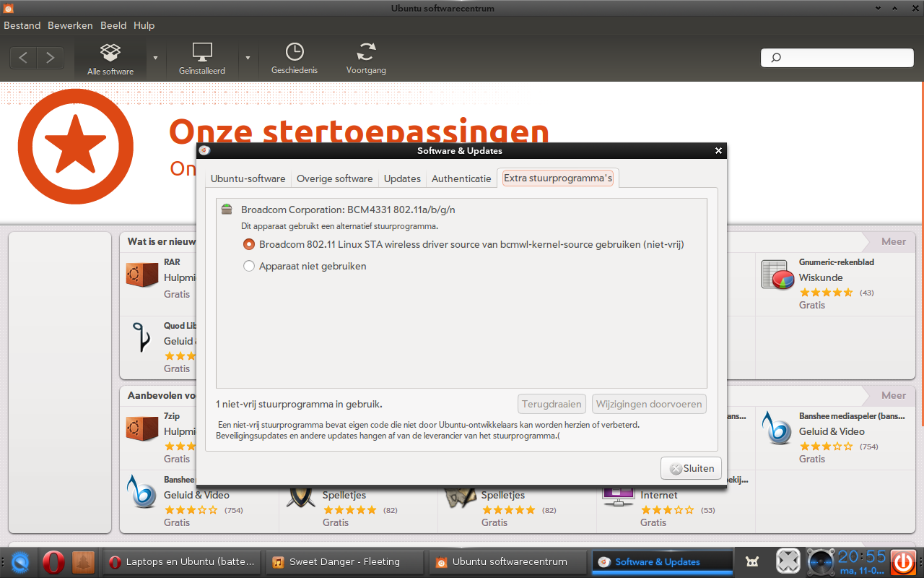
Task: Click the Broadcom network card device icon
Action: coord(227,210)
